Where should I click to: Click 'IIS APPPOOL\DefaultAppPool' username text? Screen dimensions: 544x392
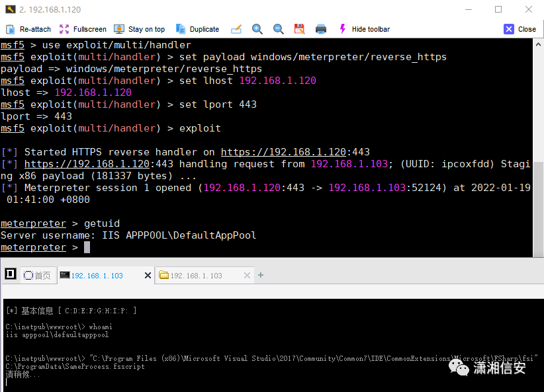pos(179,235)
